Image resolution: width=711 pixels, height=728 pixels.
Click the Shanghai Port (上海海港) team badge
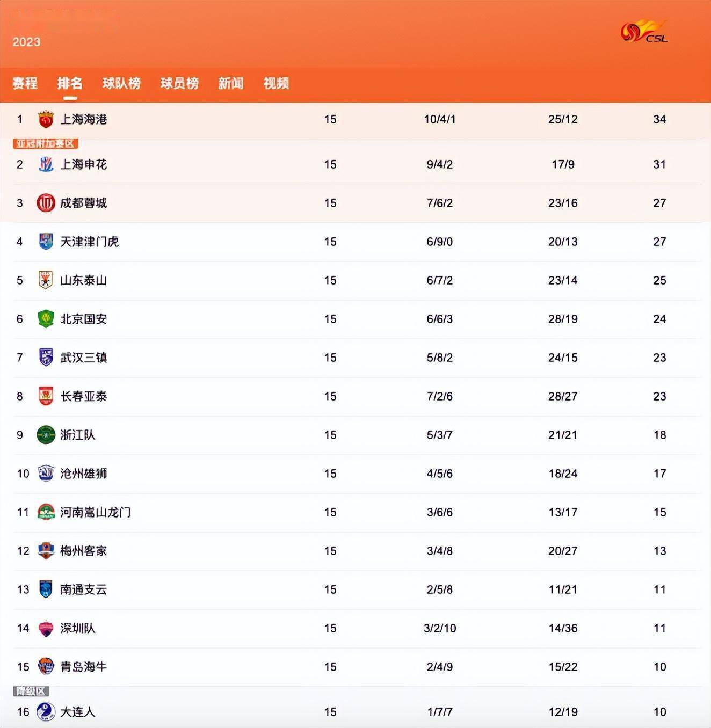coord(46,119)
